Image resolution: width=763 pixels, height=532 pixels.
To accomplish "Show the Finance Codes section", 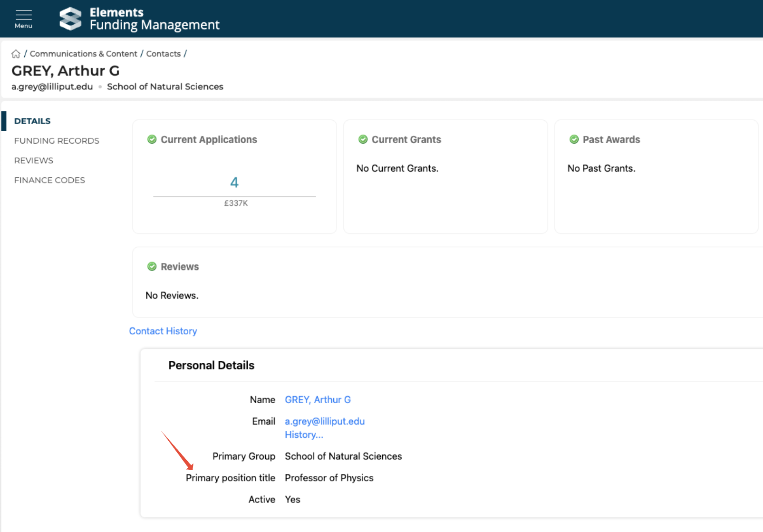I will [49, 180].
